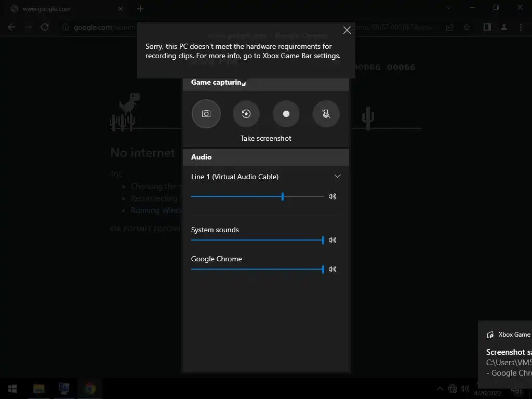Close the www.google.com tab
Screen dimensions: 532x399
121,9
